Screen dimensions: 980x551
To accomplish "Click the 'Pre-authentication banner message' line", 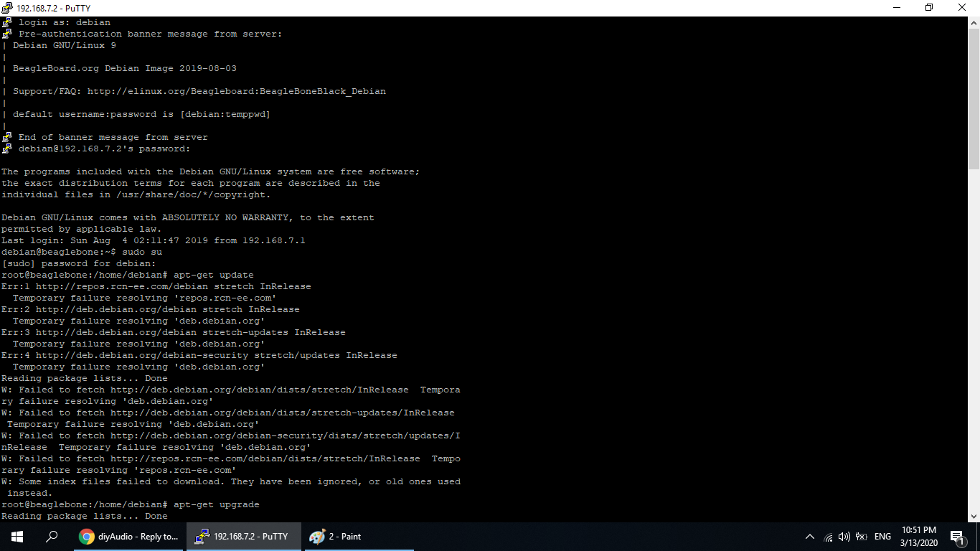I will click(x=151, y=34).
